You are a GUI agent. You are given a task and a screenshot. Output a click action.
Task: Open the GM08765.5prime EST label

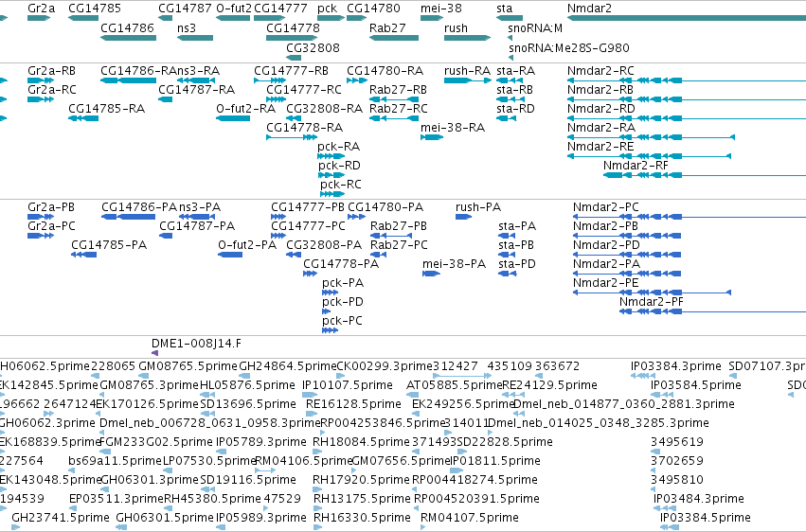point(188,366)
